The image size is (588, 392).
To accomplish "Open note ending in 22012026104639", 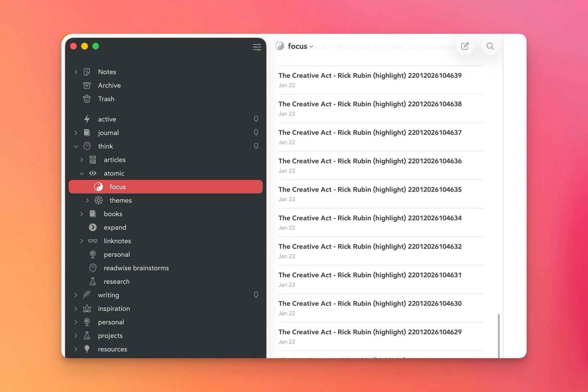I will pyautogui.click(x=381, y=80).
